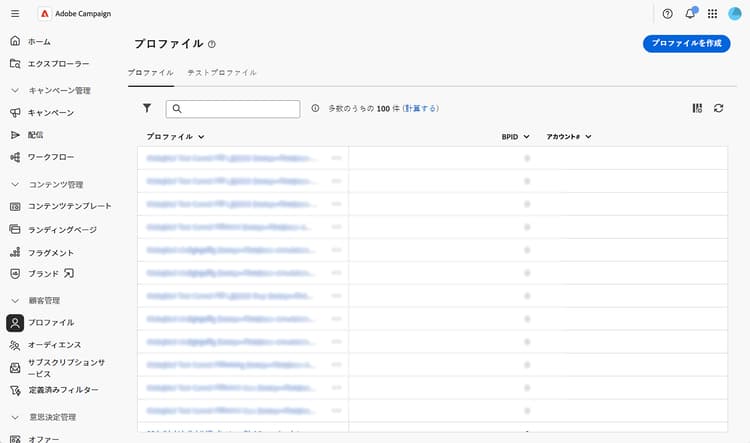
Task: Open the プロファイル column sort dropdown
Action: (201, 137)
